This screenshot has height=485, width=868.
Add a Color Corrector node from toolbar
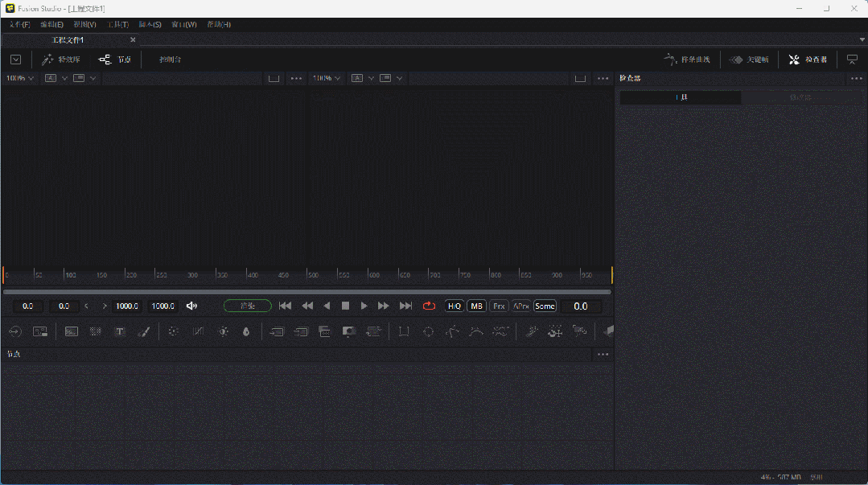pyautogui.click(x=173, y=331)
